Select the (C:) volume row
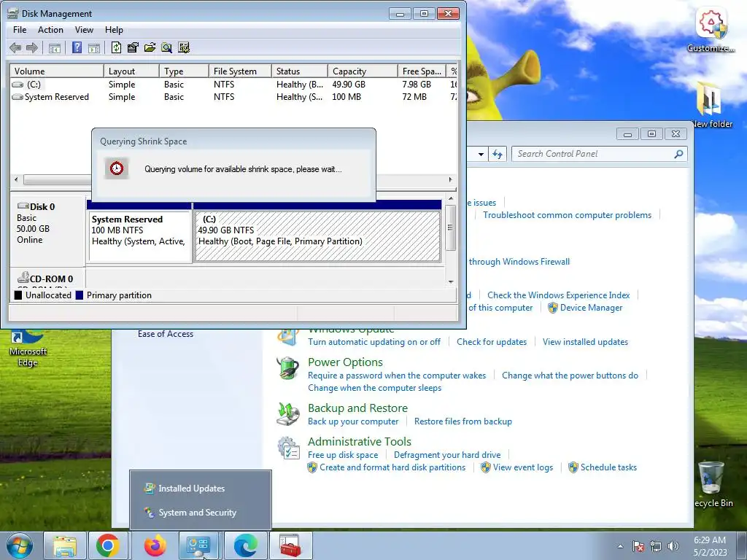 233,85
